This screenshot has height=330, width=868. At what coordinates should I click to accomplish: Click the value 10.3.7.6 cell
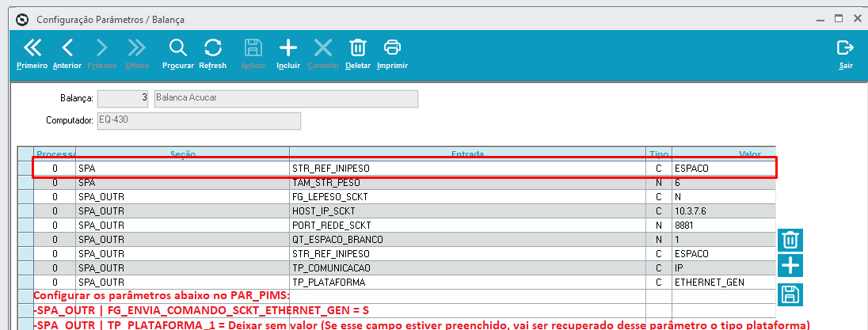[724, 211]
